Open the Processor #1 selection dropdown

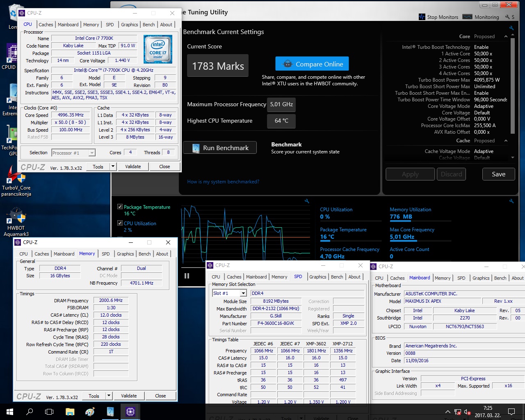pos(73,153)
